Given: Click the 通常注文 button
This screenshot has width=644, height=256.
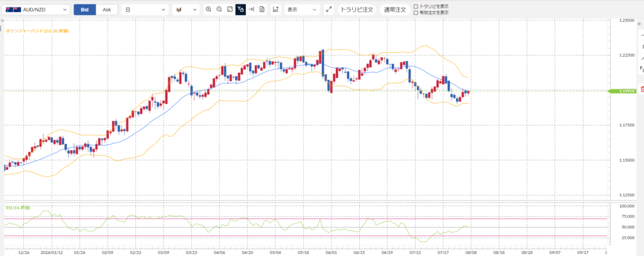Looking at the screenshot, I should coord(395,9).
